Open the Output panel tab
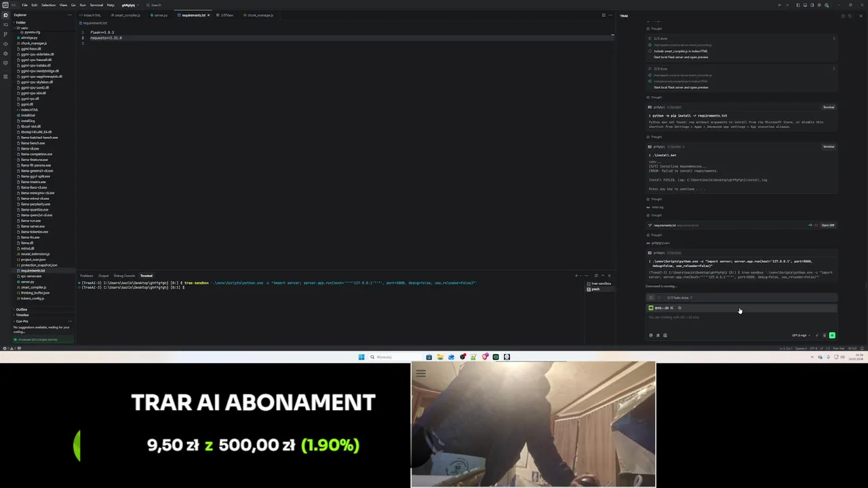Image resolution: width=868 pixels, height=488 pixels. [x=103, y=276]
